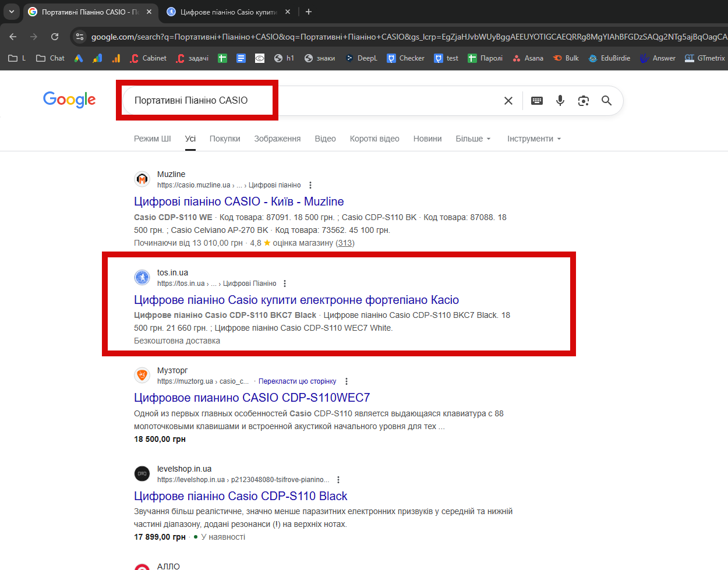Open the Asana bookmark
728x570 pixels.
pyautogui.click(x=528, y=58)
